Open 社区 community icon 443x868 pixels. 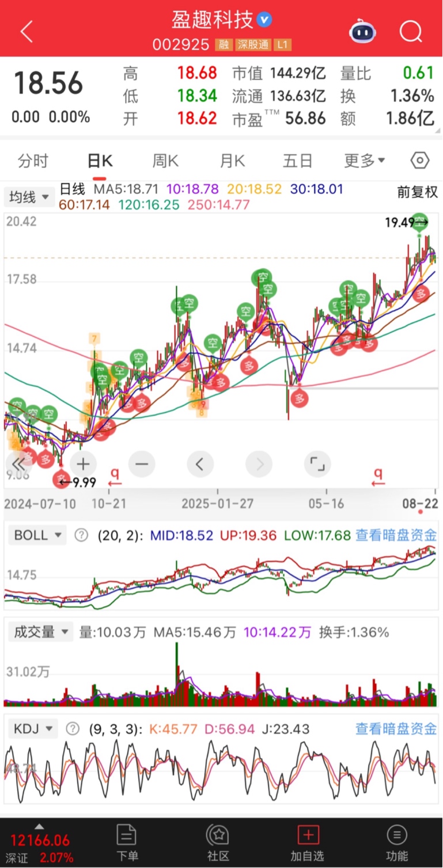[218, 843]
